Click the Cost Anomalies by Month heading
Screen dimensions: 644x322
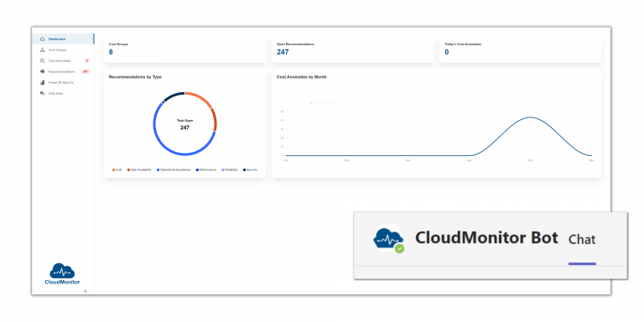click(302, 77)
